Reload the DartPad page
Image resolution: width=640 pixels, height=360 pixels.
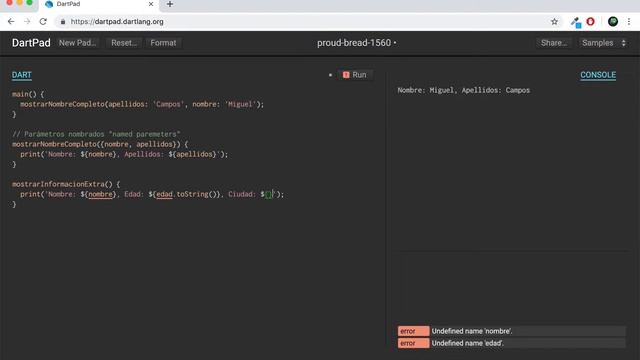tap(43, 22)
